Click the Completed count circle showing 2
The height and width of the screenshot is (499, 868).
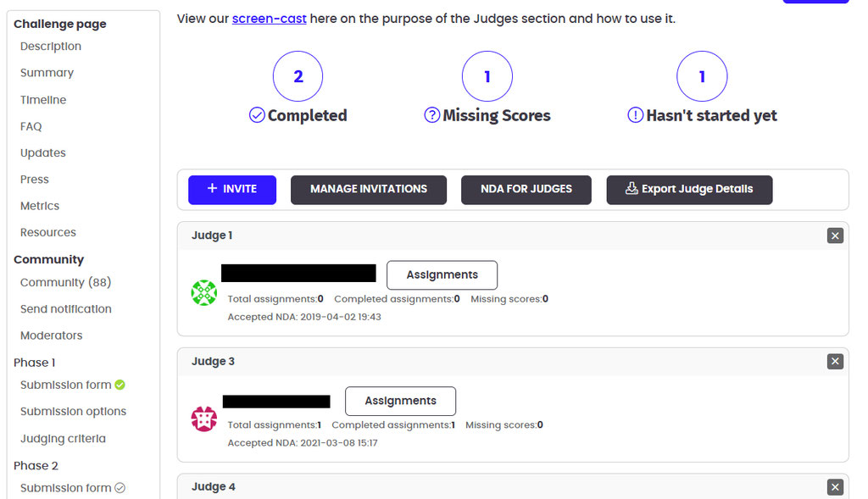298,77
